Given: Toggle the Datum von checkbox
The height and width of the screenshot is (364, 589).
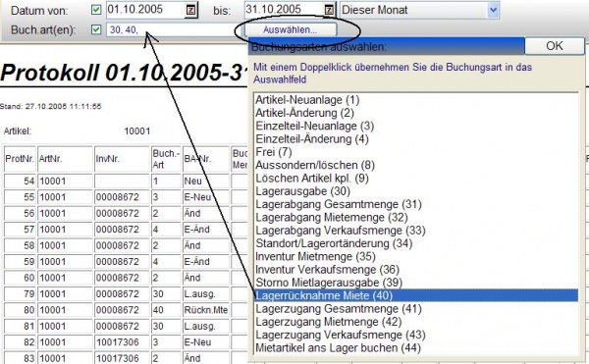Looking at the screenshot, I should [96, 10].
